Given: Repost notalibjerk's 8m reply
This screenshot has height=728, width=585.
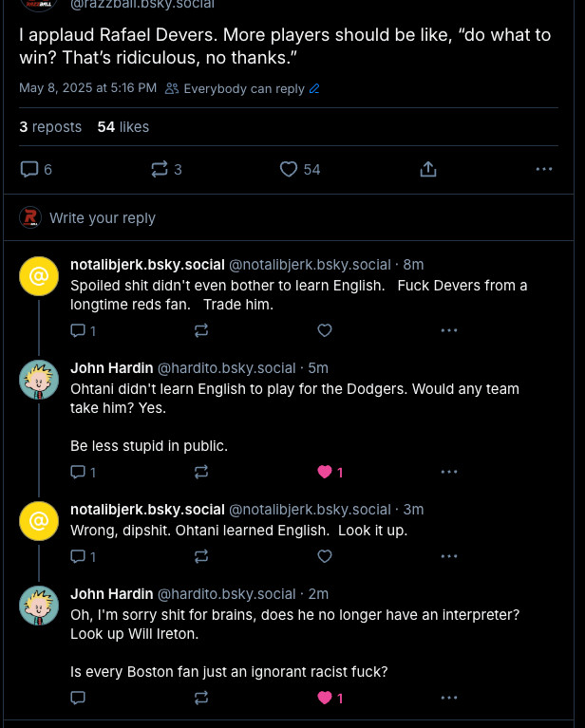Looking at the screenshot, I should [201, 330].
